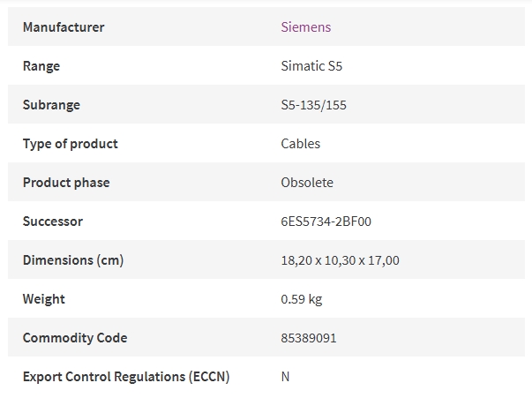Click the S5-135/155 subrange value
The height and width of the screenshot is (398, 532).
[x=313, y=105]
